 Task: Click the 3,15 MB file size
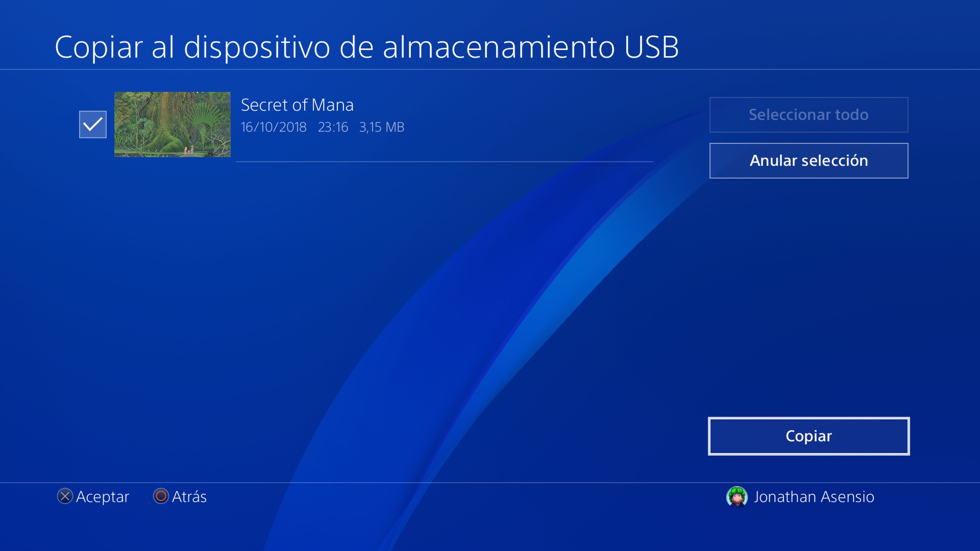[x=382, y=127]
